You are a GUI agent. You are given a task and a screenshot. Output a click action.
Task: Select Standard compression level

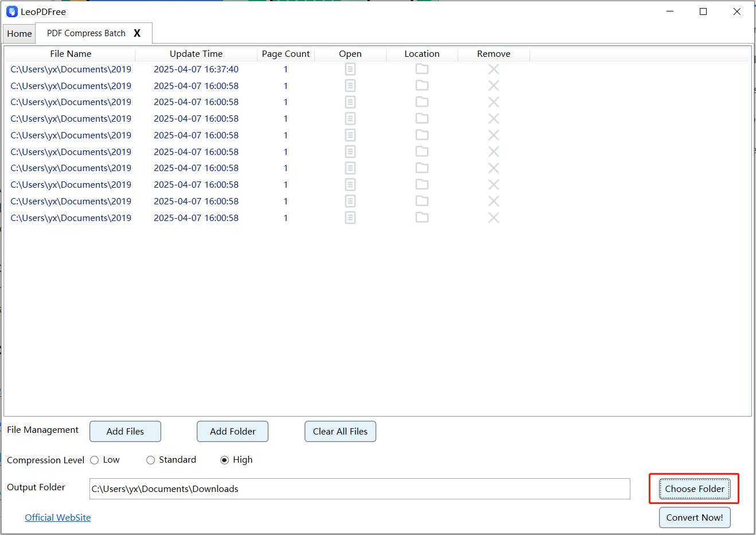click(151, 460)
